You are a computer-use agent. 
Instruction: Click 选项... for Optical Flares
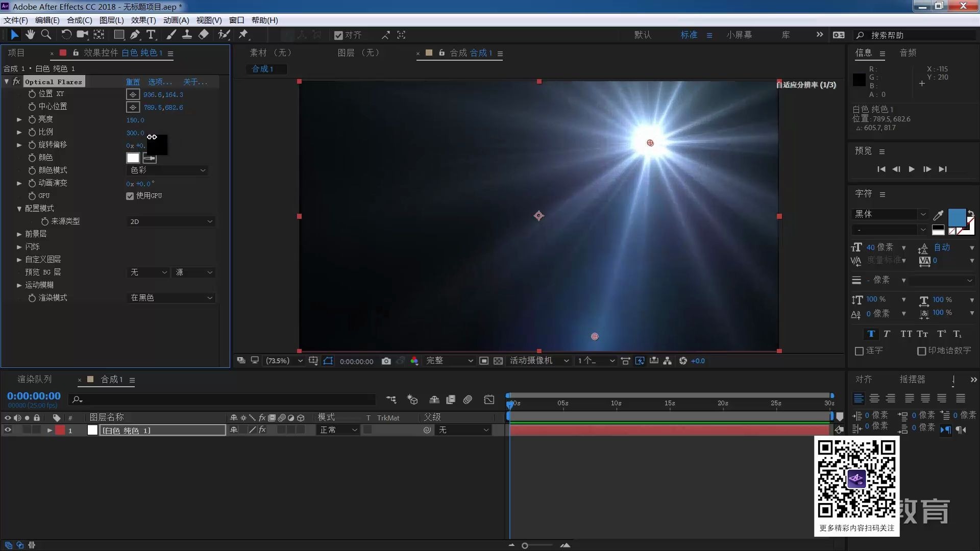coord(160,82)
